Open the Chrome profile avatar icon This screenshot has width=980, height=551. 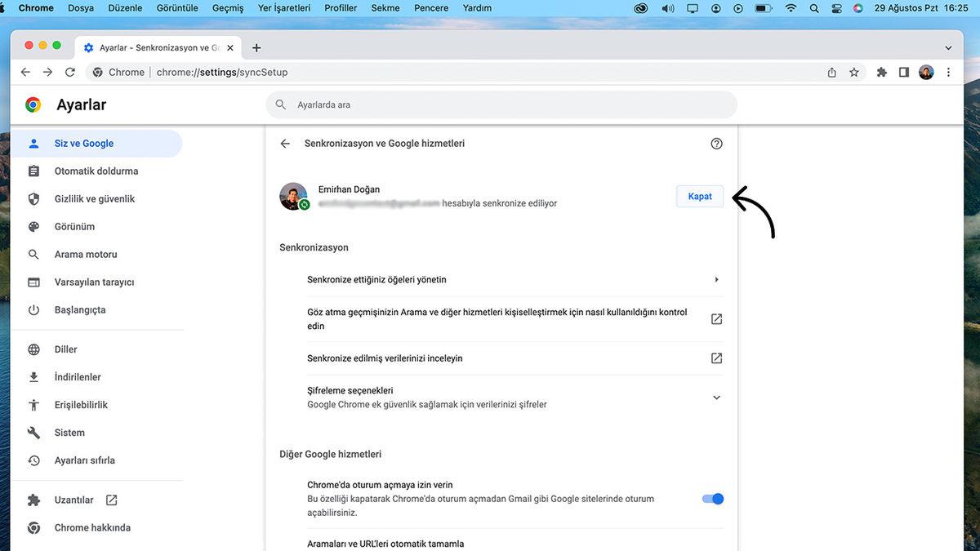[925, 72]
